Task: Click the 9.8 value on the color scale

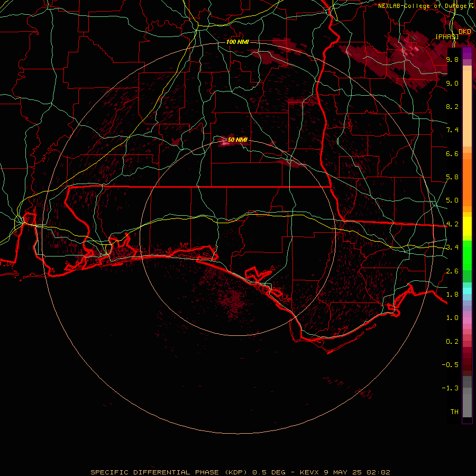Action: click(x=452, y=59)
